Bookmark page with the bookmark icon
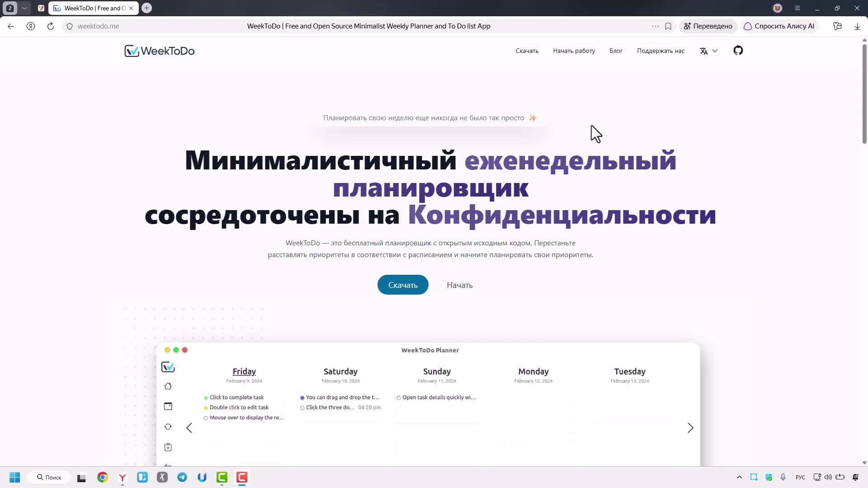Image resolution: width=868 pixels, height=488 pixels. [x=668, y=26]
